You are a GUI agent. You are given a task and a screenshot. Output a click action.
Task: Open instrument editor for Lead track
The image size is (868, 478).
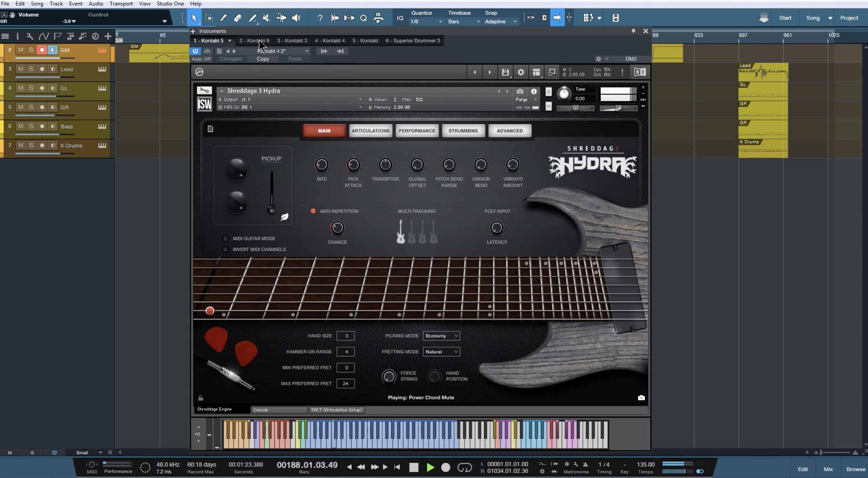[102, 69]
